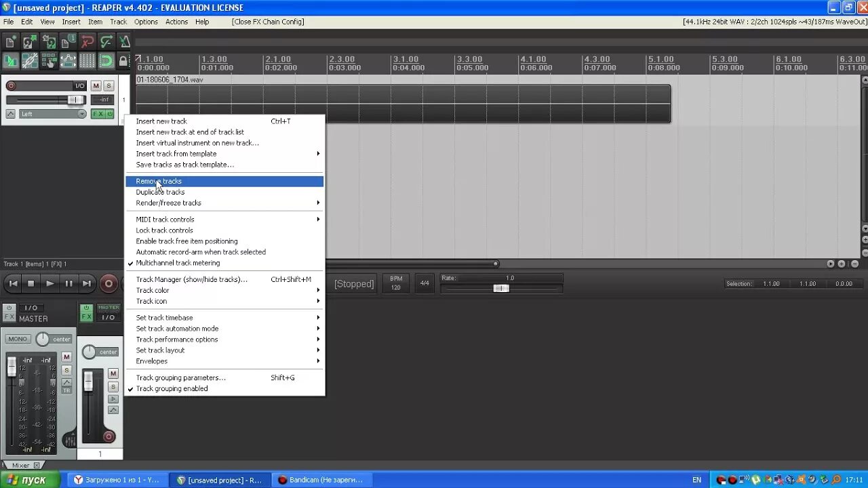This screenshot has height=488, width=868.
Task: Open the master FX button
Action: point(9,317)
